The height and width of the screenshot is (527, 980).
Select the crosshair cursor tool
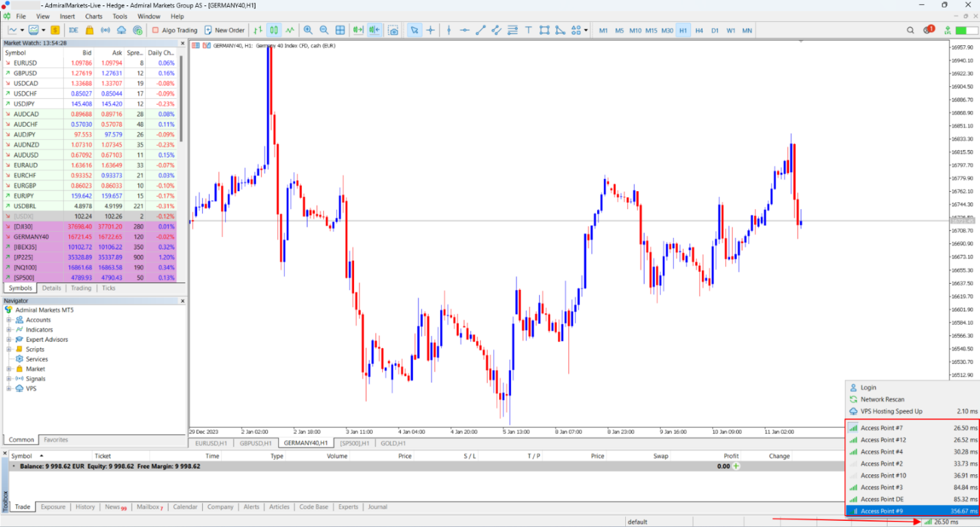pyautogui.click(x=430, y=30)
